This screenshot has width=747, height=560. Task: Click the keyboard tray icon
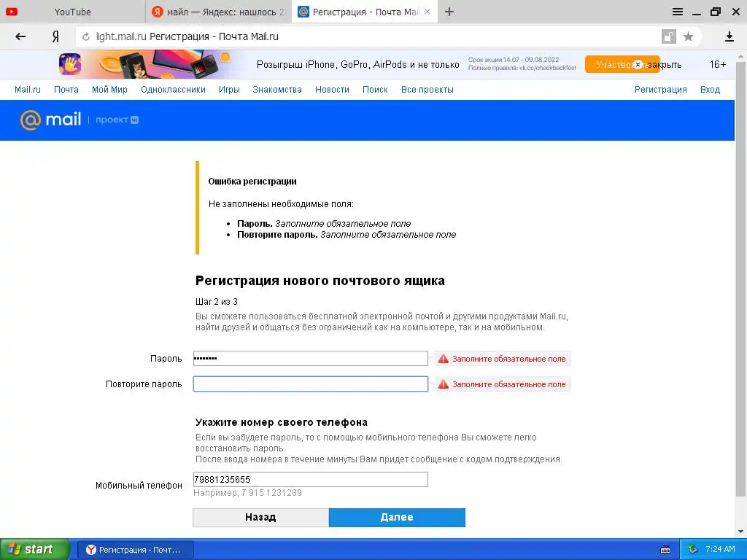[x=665, y=550]
